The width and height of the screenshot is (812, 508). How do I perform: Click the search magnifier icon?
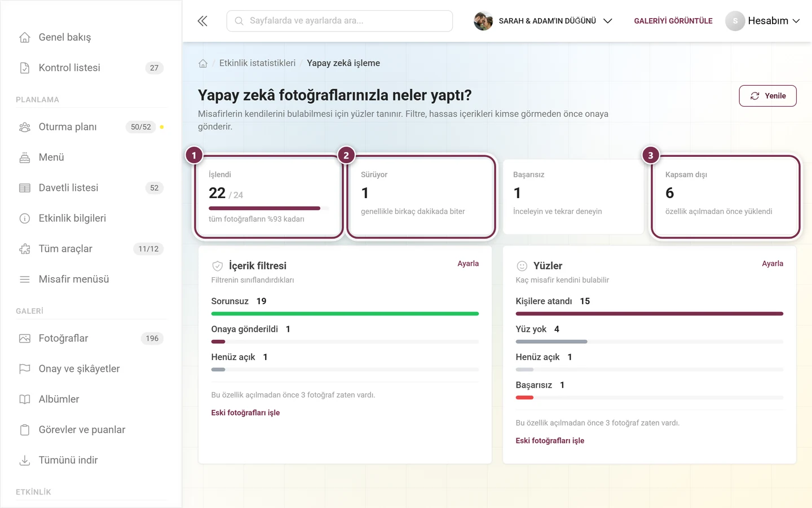pyautogui.click(x=239, y=21)
